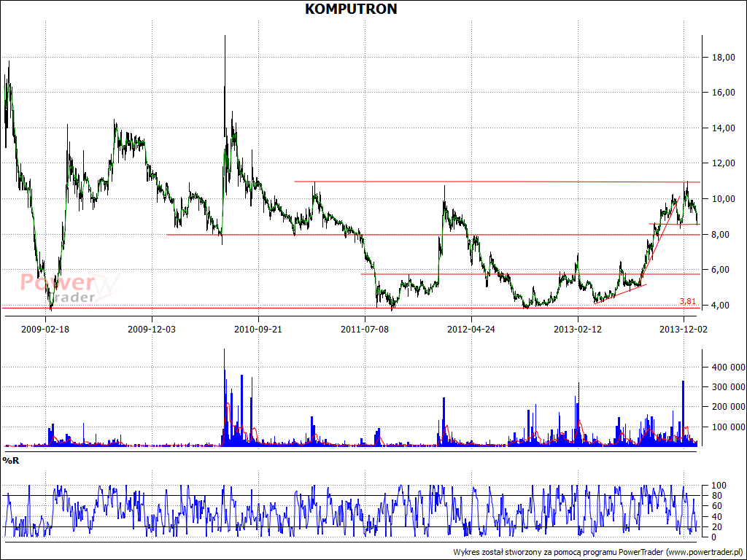Click the red 3,81 support level value
Screen dimensions: 747x560
pyautogui.click(x=687, y=301)
